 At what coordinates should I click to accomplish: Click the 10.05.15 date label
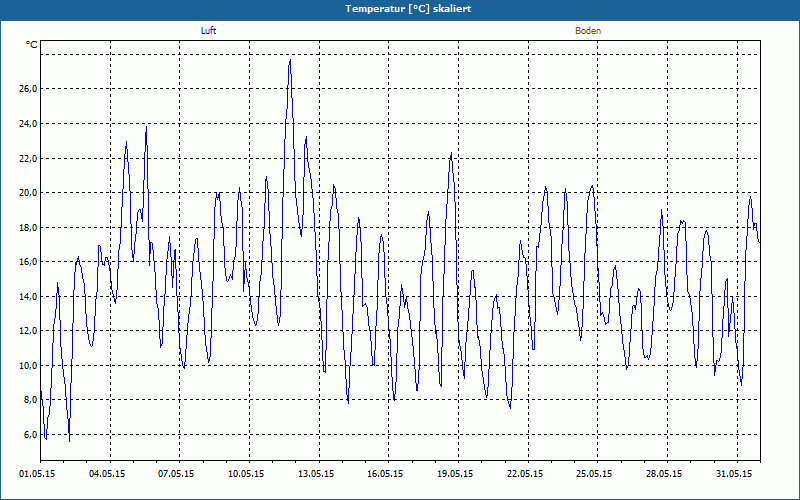246,474
